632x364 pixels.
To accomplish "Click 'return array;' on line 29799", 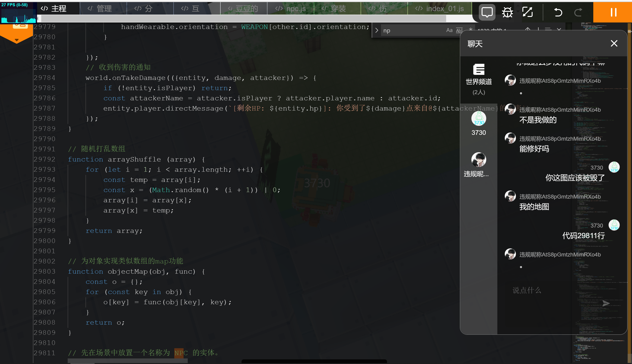I will (x=114, y=231).
